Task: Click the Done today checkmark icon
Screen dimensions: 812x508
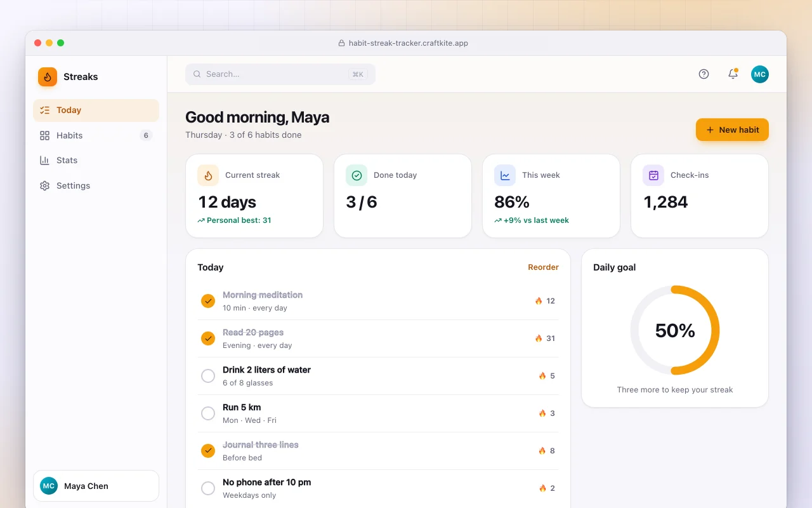Action: click(x=357, y=175)
